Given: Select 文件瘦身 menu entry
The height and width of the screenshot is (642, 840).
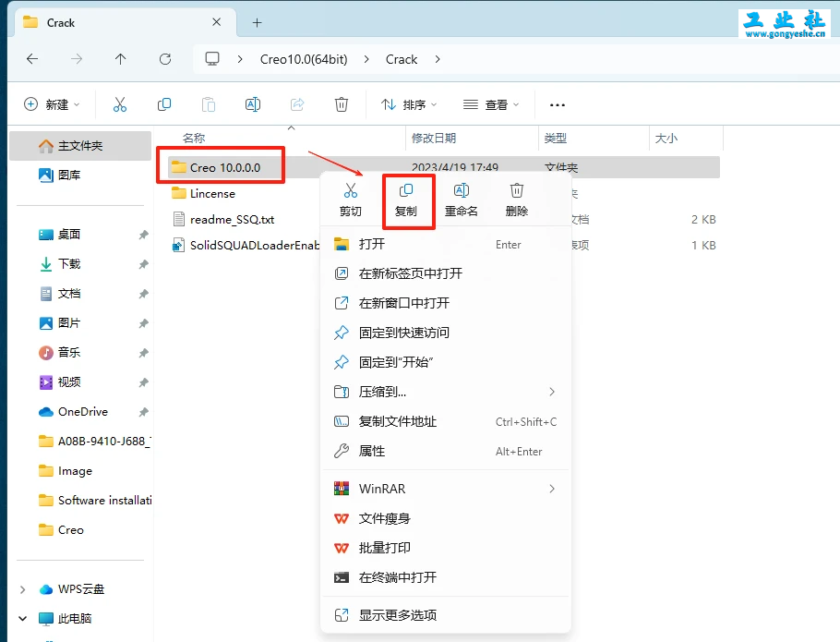Looking at the screenshot, I should [x=446, y=519].
